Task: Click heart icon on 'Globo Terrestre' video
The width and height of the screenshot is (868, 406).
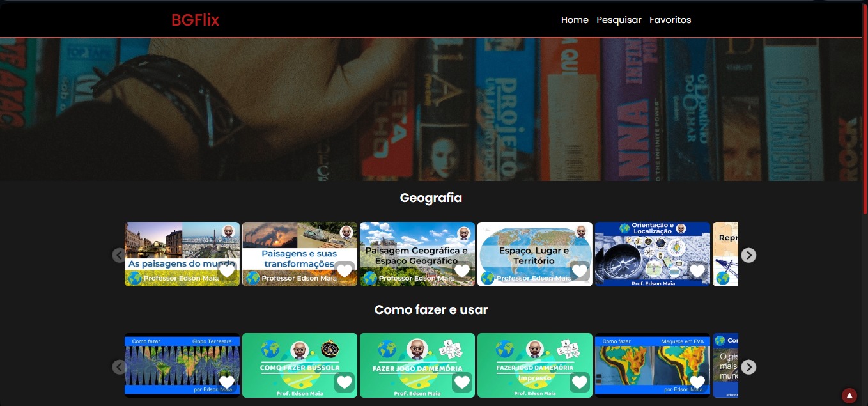Action: [x=227, y=382]
